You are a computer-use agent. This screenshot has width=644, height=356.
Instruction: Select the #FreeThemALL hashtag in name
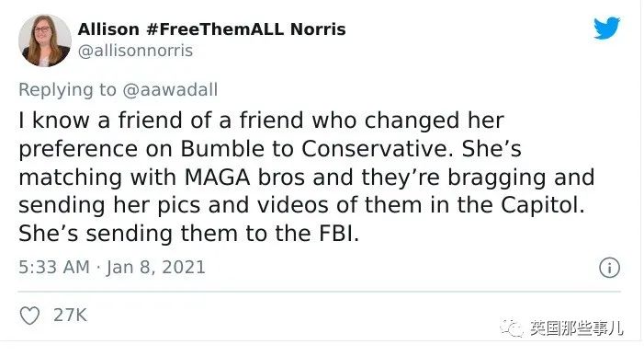(x=215, y=29)
